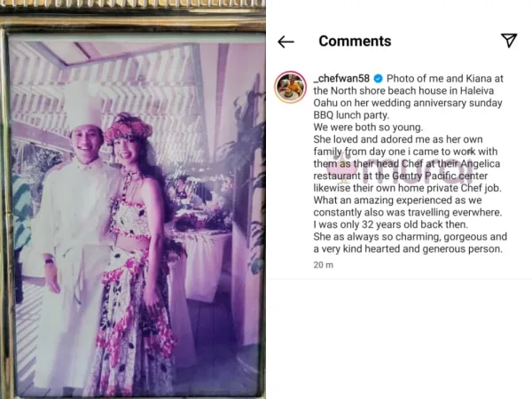
Task: Open the _chefwan58 profile avatar
Action: click(x=291, y=87)
